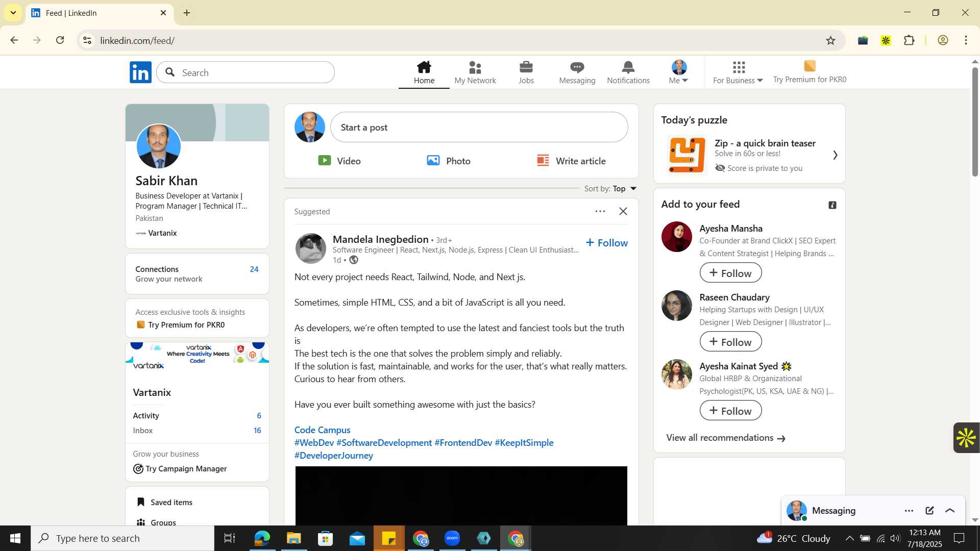Image resolution: width=980 pixels, height=551 pixels.
Task: Click Add to your feed info icon
Action: tap(832, 205)
